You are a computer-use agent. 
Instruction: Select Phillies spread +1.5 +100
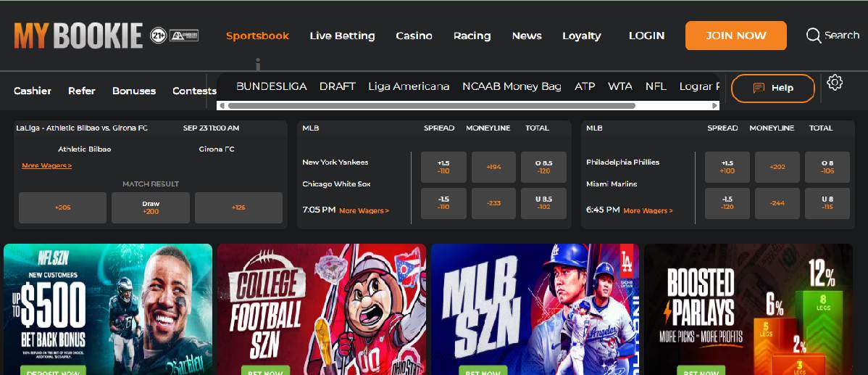(727, 168)
